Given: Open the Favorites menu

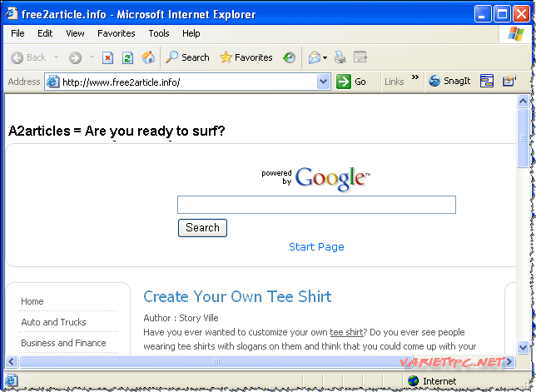Looking at the screenshot, I should click(x=117, y=33).
